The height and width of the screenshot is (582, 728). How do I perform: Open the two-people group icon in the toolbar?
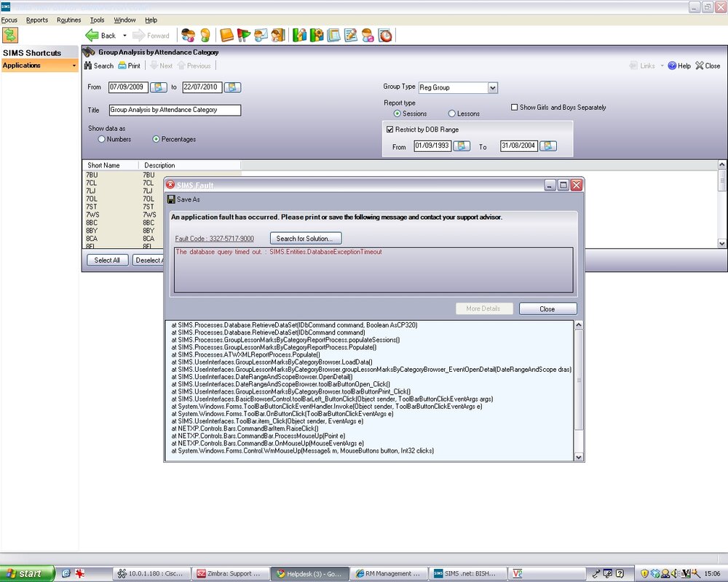[x=188, y=35]
